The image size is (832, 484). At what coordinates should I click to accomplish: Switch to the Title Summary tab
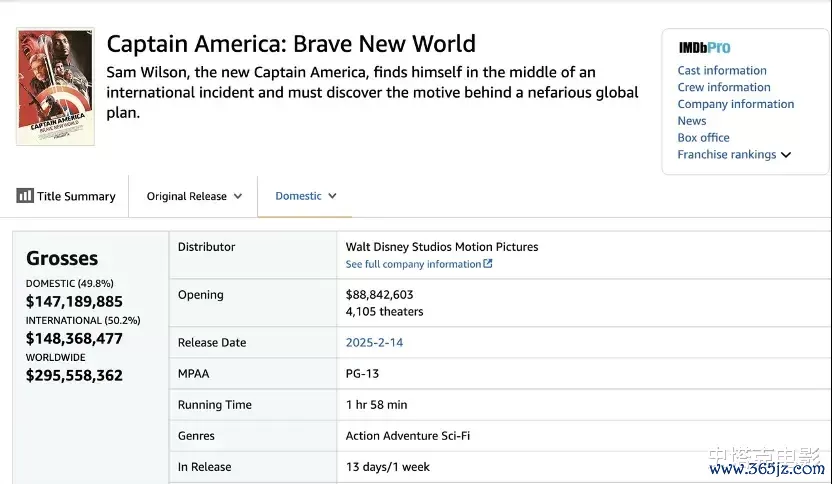coord(66,196)
